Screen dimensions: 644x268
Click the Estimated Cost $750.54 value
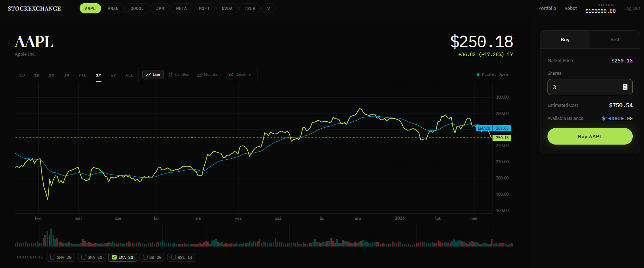(621, 105)
